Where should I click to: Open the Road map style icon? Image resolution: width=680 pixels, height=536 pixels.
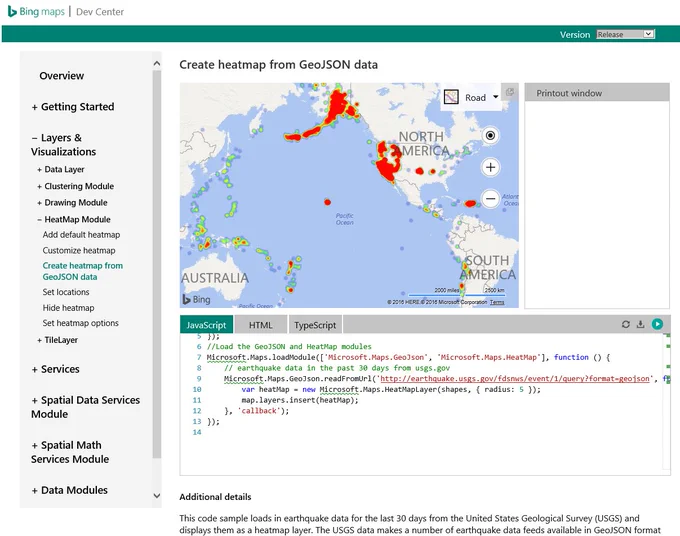pos(451,97)
